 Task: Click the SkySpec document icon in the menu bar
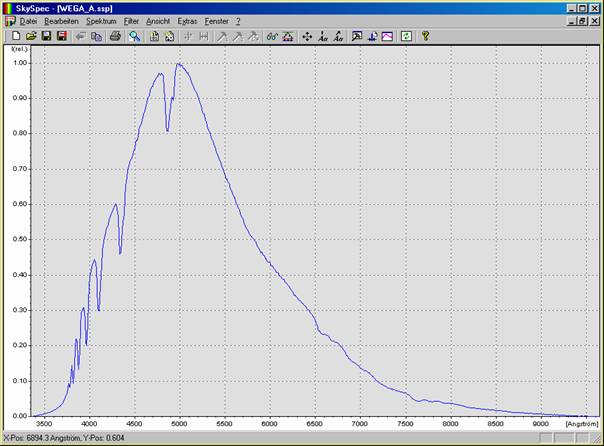[x=10, y=21]
